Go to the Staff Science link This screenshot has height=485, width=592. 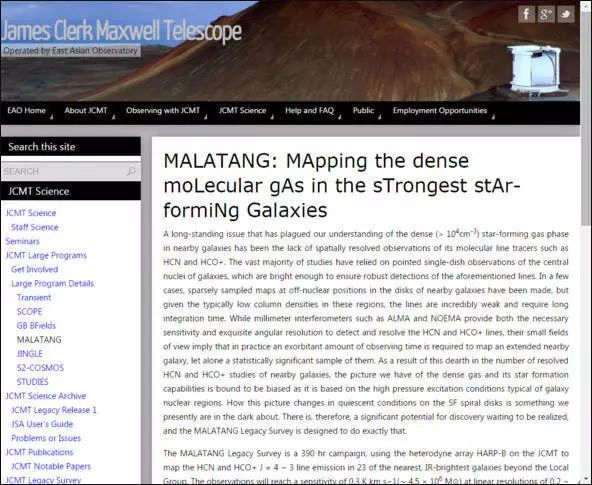pos(35,227)
